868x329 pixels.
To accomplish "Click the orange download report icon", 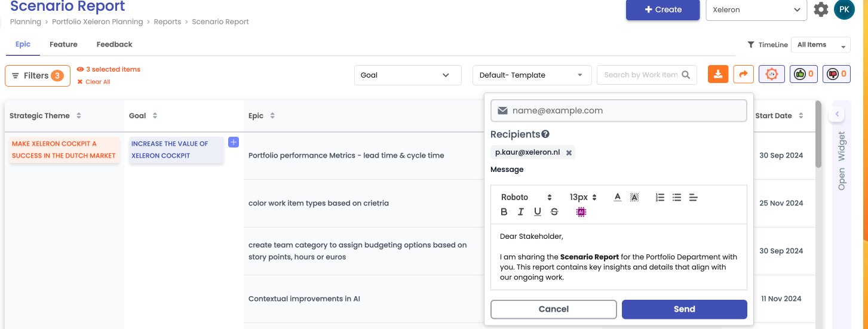I will [718, 75].
